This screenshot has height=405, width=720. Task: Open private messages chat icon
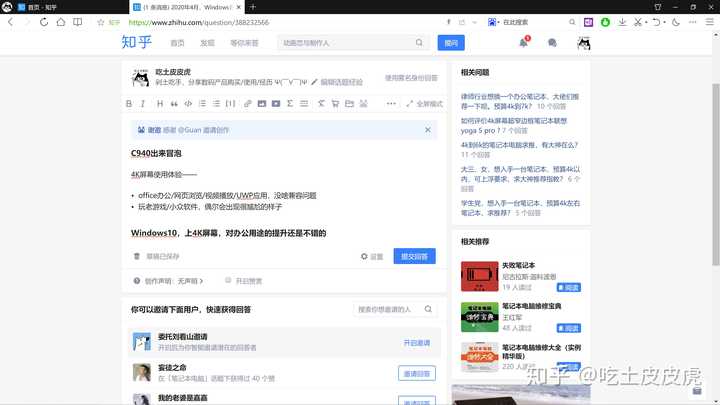pos(552,43)
